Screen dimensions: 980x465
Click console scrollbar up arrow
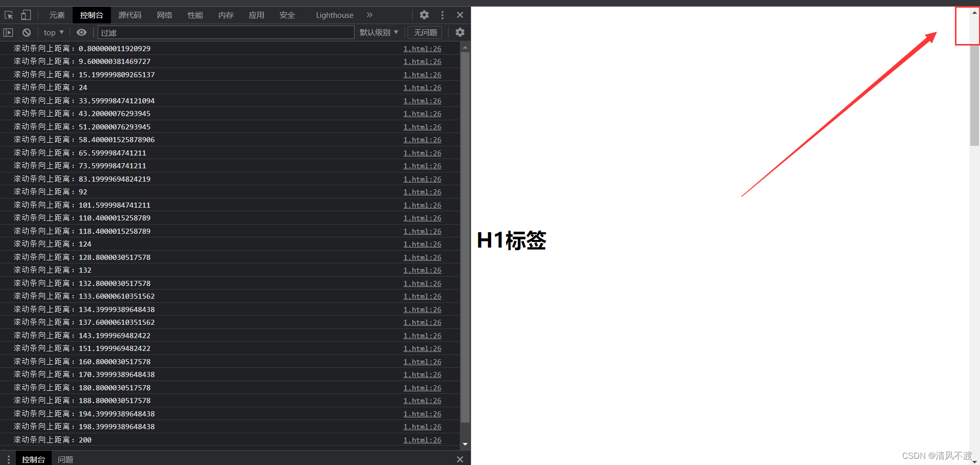tap(465, 47)
